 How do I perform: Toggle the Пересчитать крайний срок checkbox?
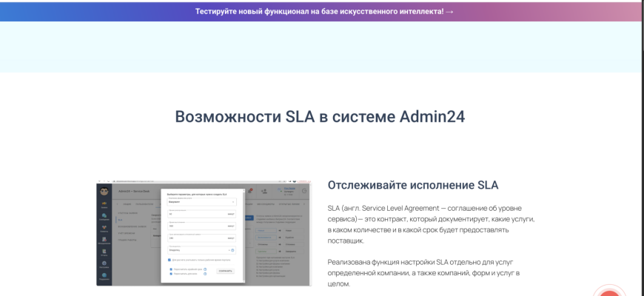[x=172, y=269]
